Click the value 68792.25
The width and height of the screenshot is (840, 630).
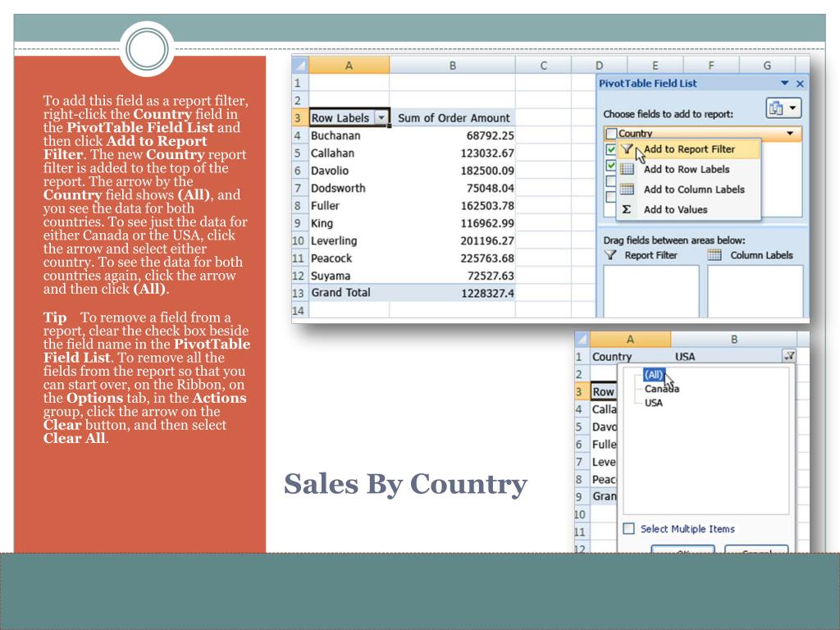tap(490, 135)
